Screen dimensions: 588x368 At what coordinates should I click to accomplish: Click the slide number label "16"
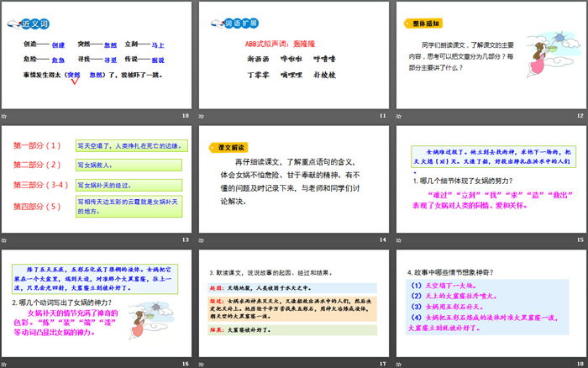click(x=186, y=364)
